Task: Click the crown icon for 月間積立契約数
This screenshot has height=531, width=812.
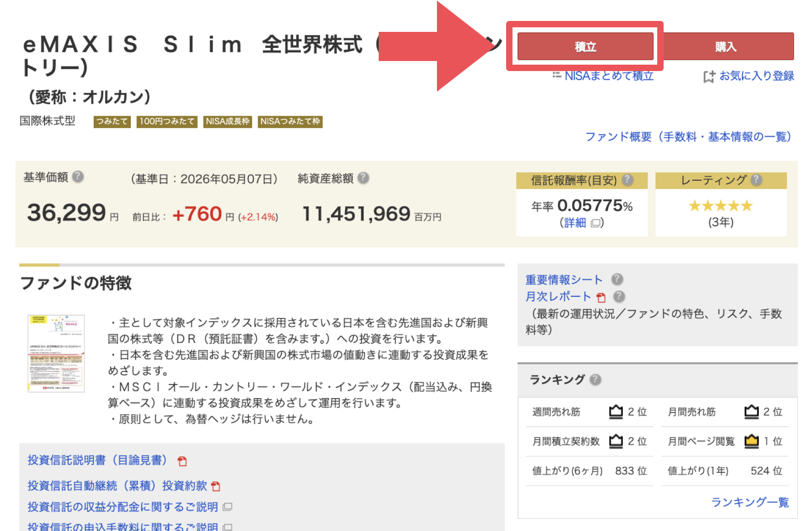Action: (x=616, y=441)
